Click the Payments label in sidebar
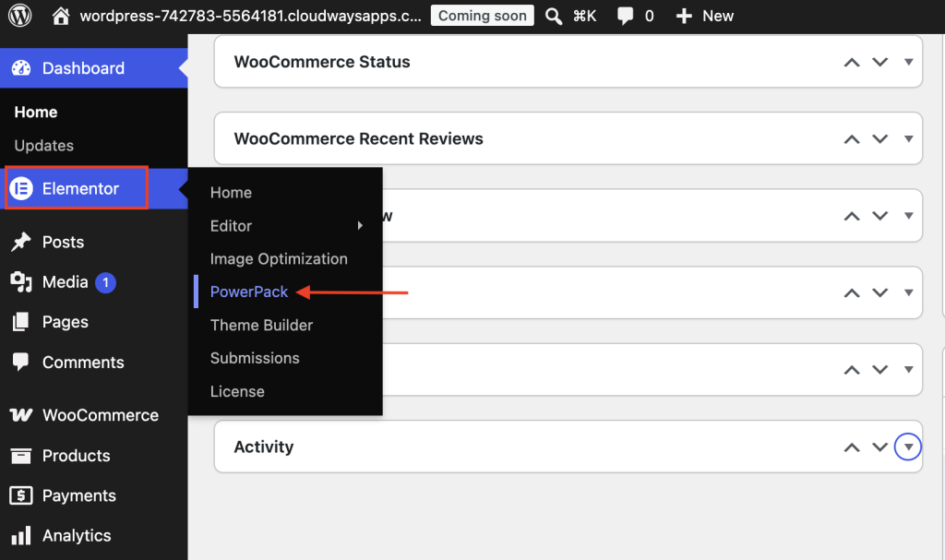 coord(79,496)
